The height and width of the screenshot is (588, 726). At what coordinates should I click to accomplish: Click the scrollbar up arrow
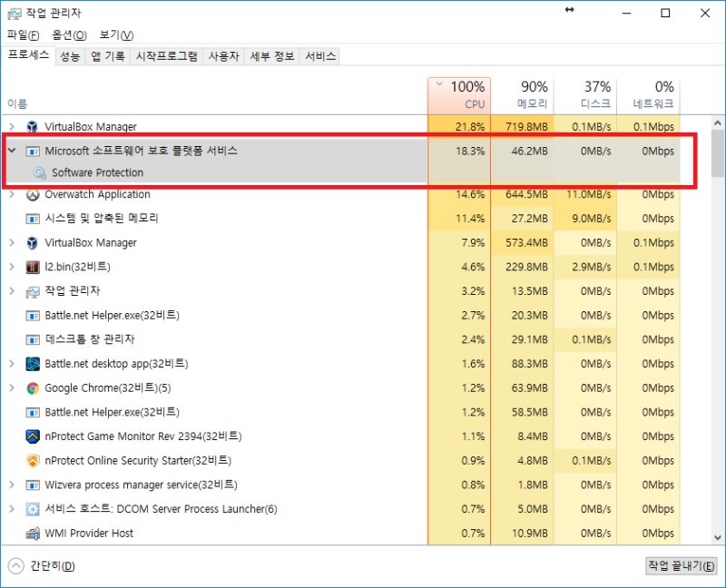point(718,122)
